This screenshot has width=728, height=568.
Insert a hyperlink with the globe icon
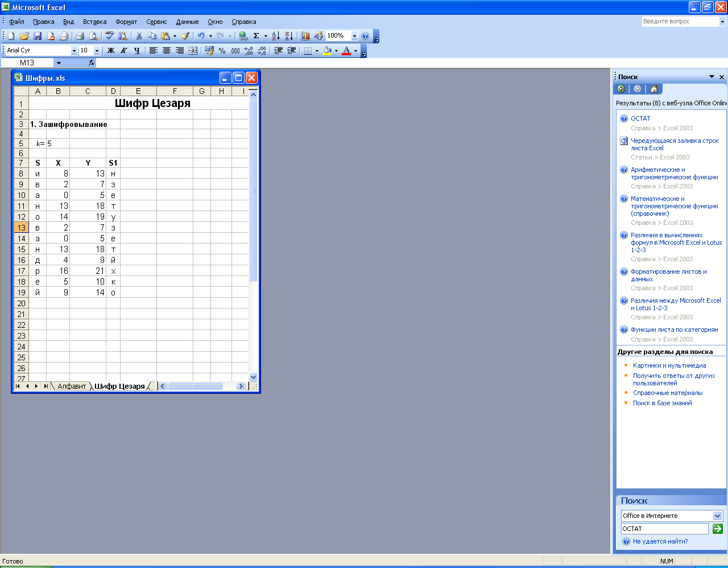coord(243,36)
